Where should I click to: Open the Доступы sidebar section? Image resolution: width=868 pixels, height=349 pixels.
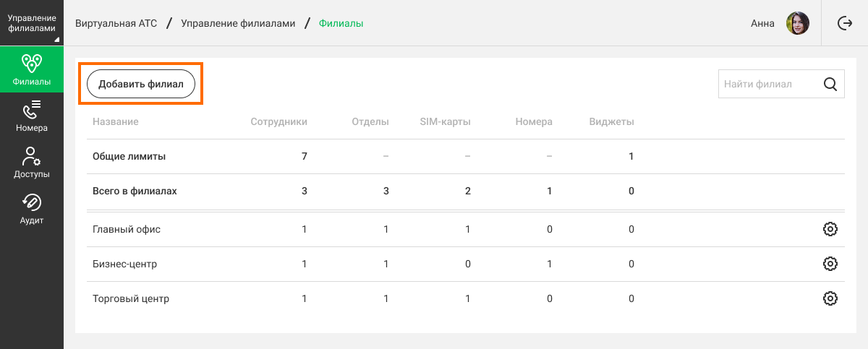(x=32, y=162)
